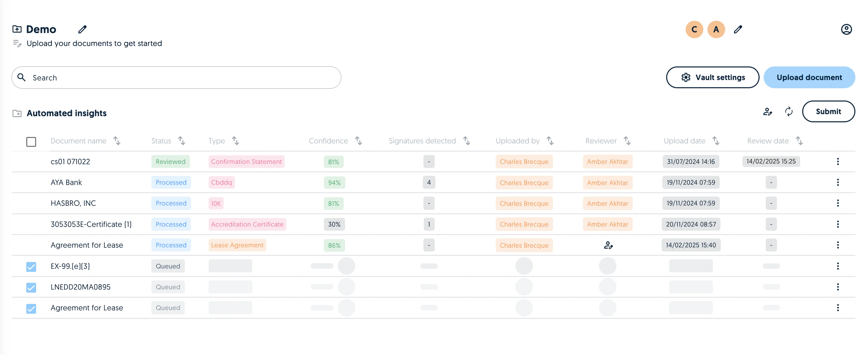Click the refresh icon beside Submit button
Viewport: 868px width, 355px height.
789,111
